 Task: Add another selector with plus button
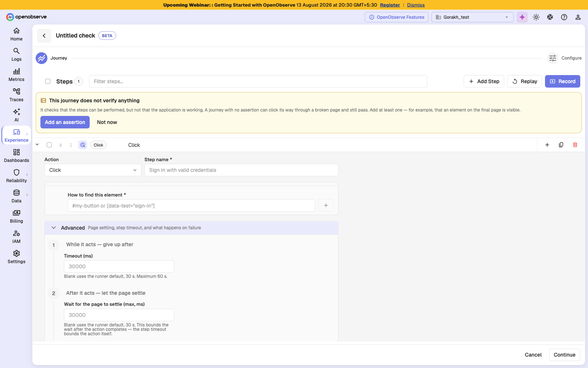326,205
